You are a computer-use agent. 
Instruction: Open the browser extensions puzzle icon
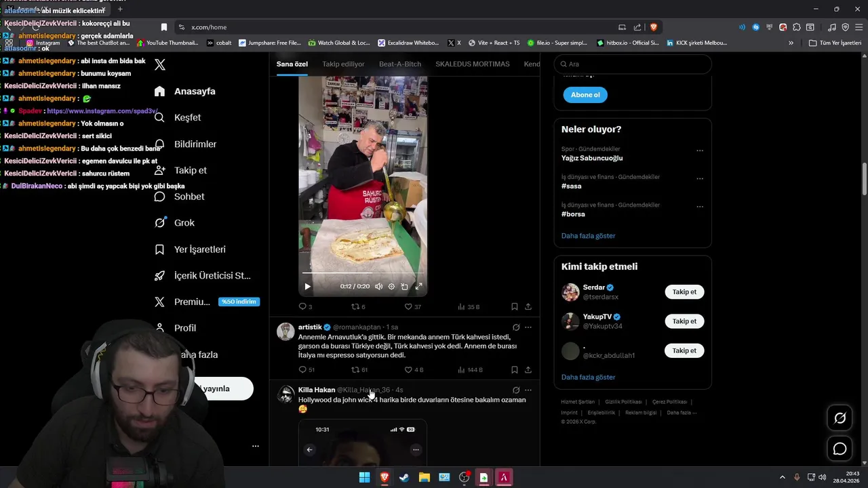797,27
